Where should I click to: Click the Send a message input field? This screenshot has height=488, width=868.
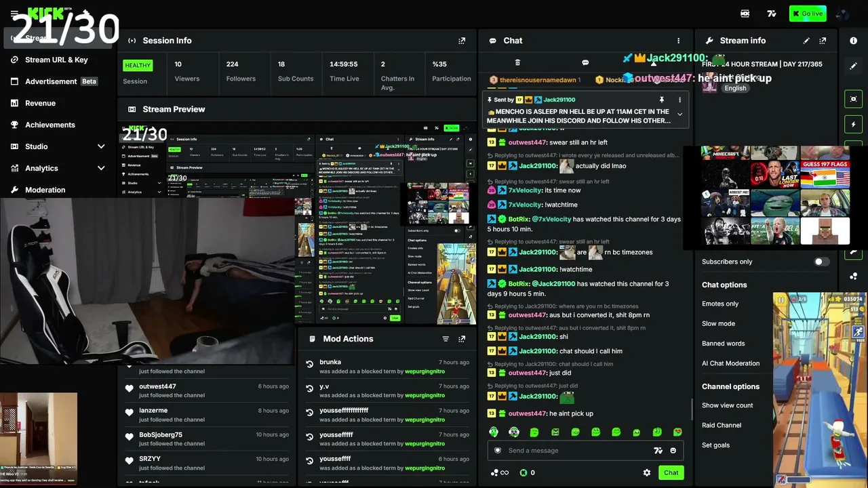tap(585, 451)
